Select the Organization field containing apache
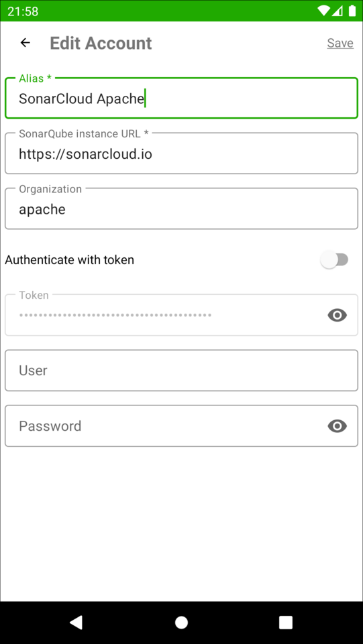363x644 pixels. 181,208
